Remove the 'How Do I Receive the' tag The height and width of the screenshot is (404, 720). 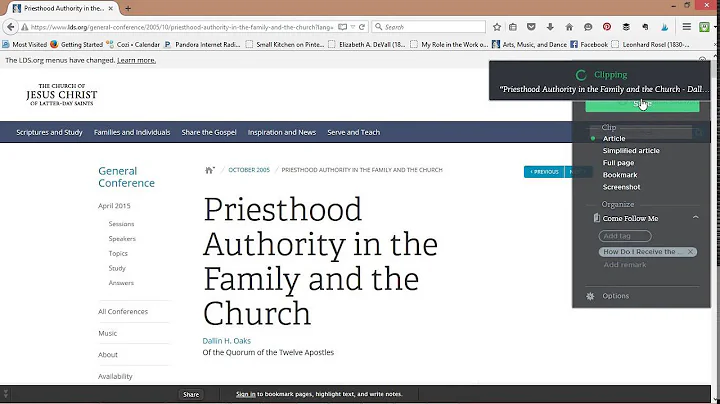[x=690, y=252]
